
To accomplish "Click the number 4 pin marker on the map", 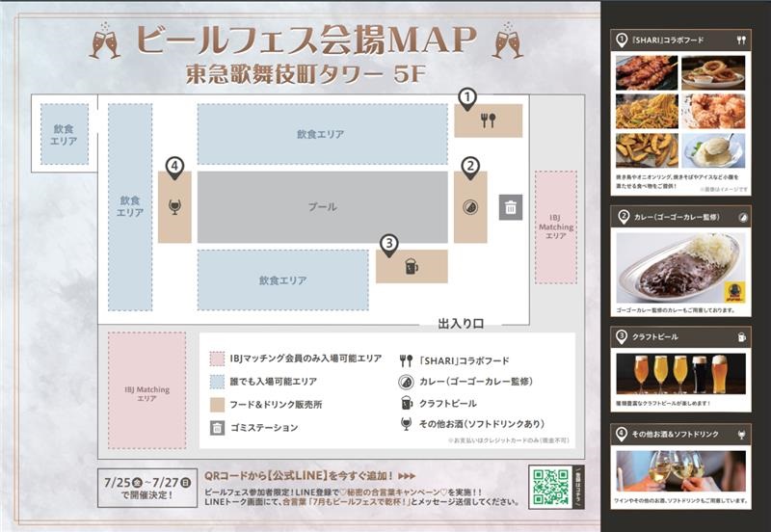I will (x=174, y=167).
